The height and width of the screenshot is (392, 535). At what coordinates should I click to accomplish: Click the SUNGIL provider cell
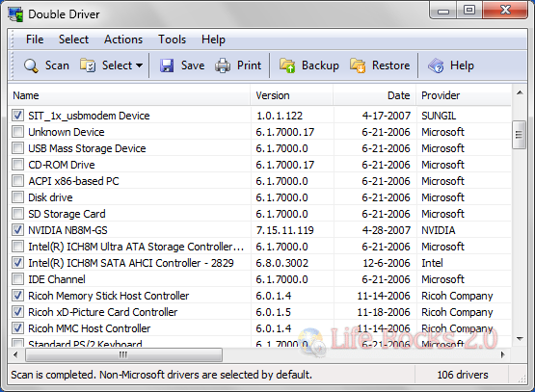pyautogui.click(x=439, y=116)
